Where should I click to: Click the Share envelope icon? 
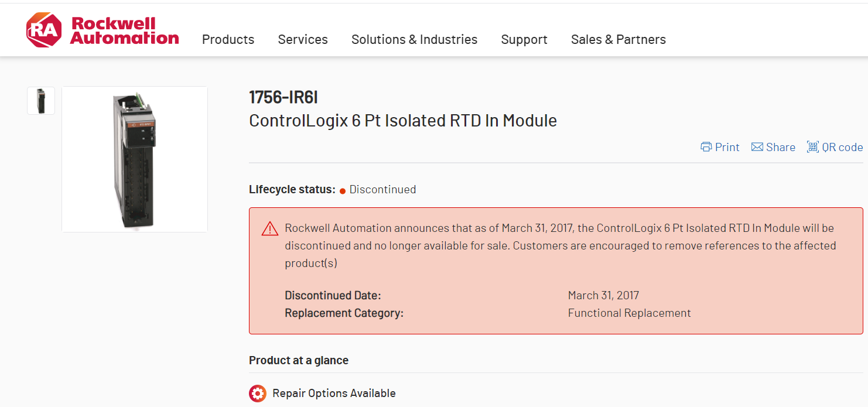point(757,147)
